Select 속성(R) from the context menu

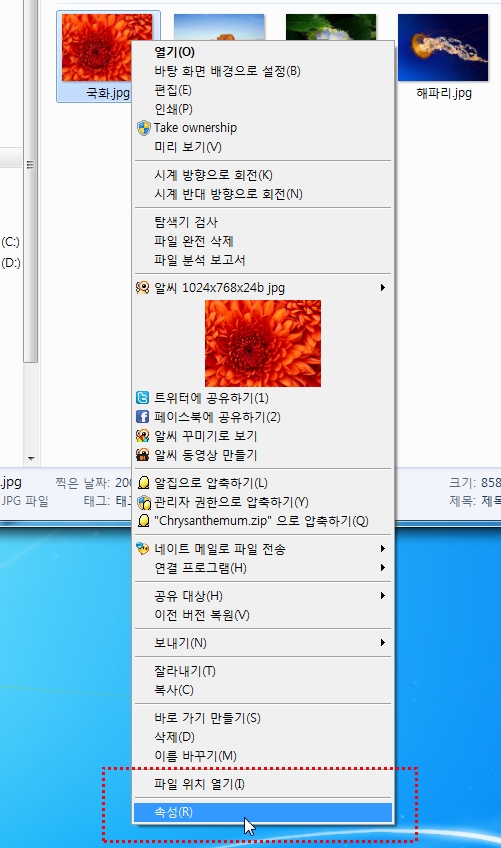click(263, 812)
